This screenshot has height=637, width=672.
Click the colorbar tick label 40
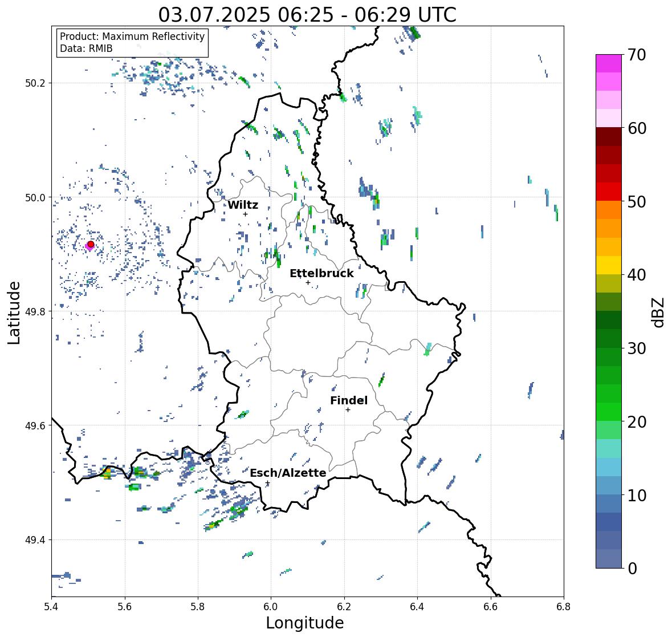coord(636,275)
